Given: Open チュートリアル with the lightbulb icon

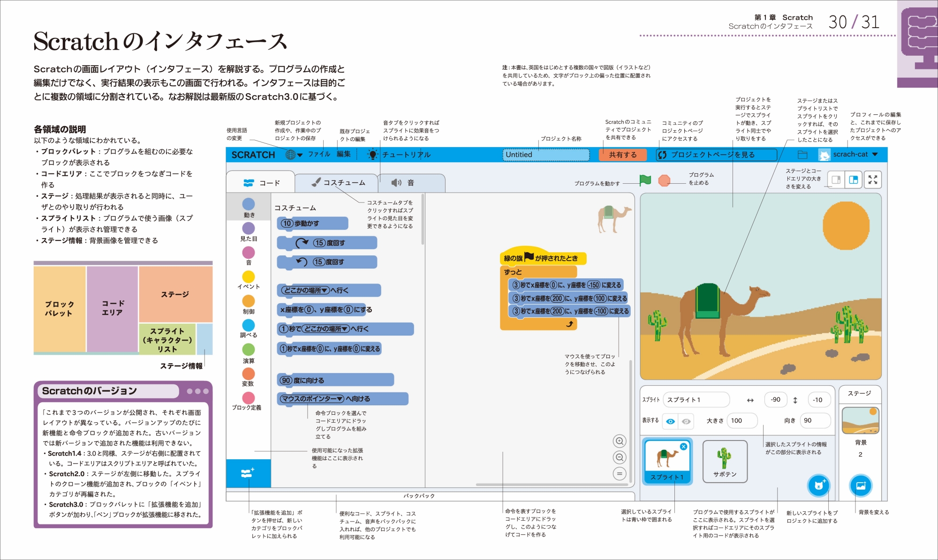Looking at the screenshot, I should point(399,155).
